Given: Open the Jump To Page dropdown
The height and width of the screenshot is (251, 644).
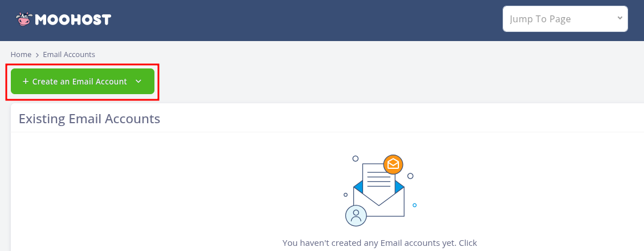Looking at the screenshot, I should coord(564,19).
